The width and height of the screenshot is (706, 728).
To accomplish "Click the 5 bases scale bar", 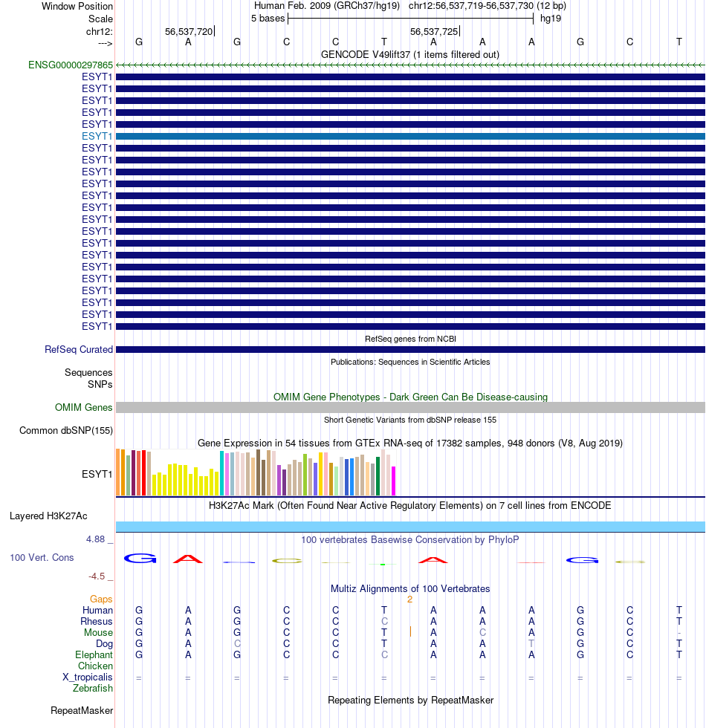I will (410, 19).
